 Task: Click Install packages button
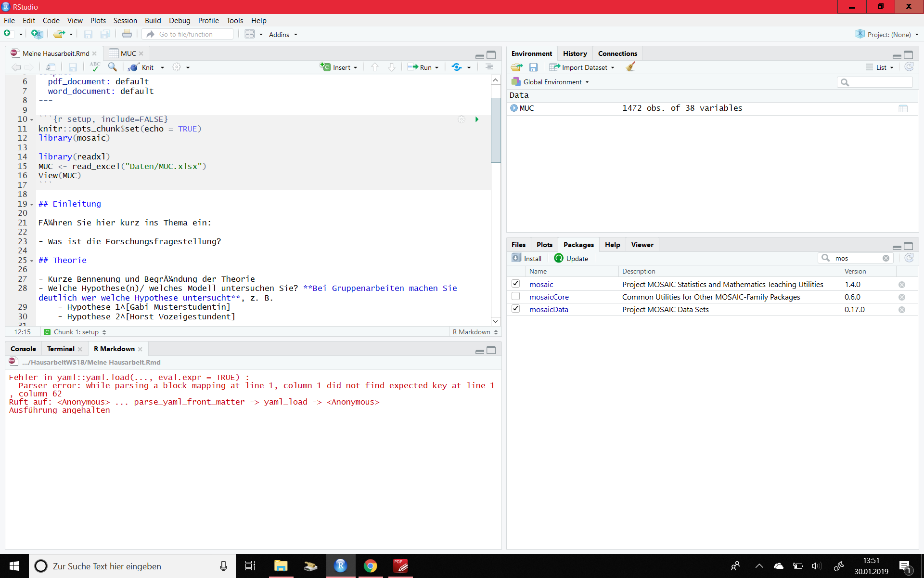527,258
